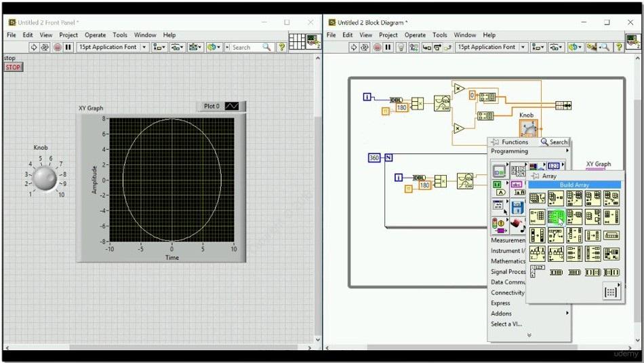Select Index Array function in palette
644x363 pixels.
tap(556, 198)
